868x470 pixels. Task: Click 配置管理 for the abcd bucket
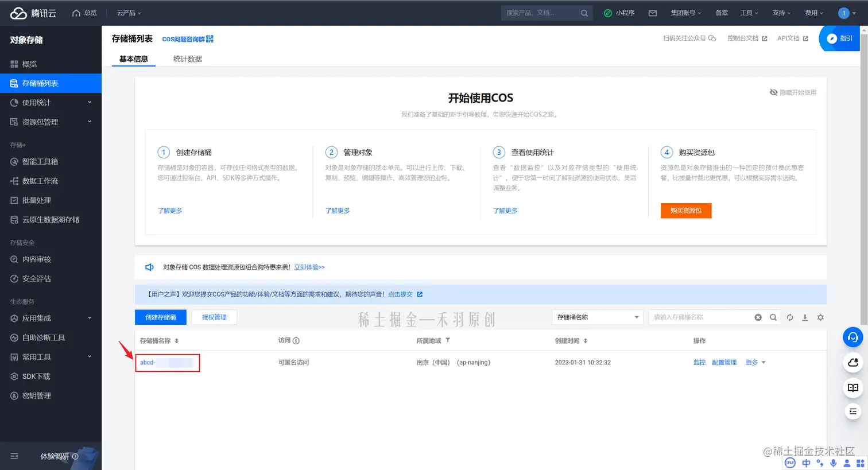click(x=724, y=363)
